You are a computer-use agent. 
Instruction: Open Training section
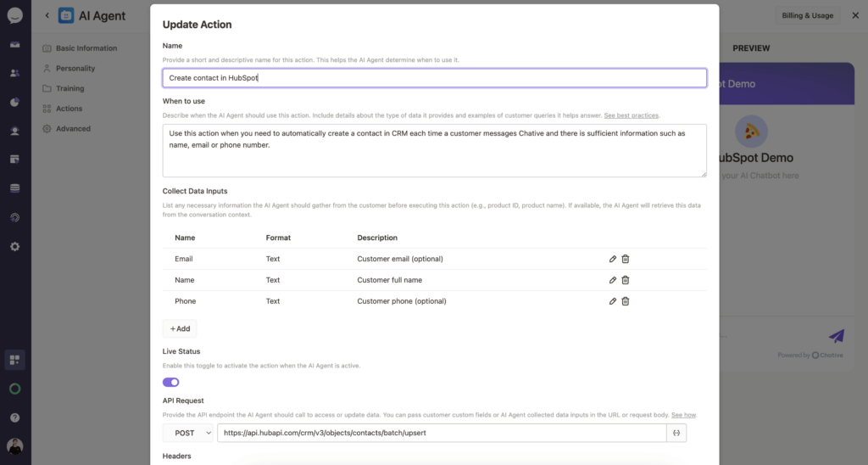64,88
